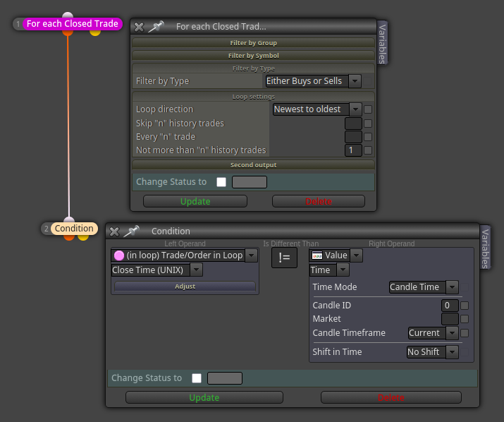Open Variables tab of For each Closed Trade panel
The image size is (504, 422).
click(382, 43)
